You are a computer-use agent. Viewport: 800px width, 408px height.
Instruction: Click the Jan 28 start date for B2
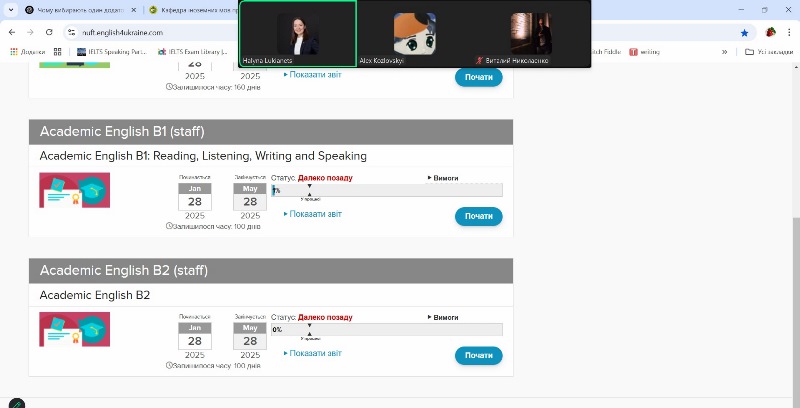195,336
